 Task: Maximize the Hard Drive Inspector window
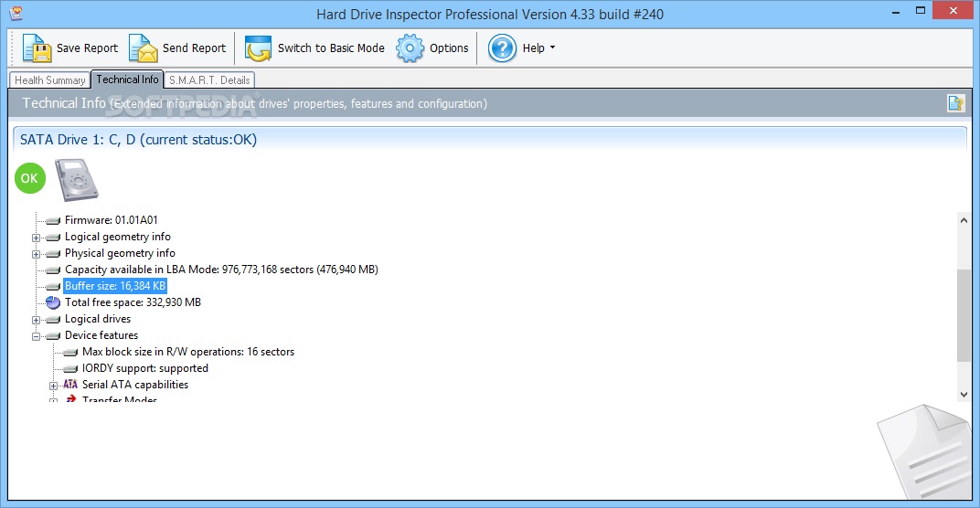[x=920, y=11]
